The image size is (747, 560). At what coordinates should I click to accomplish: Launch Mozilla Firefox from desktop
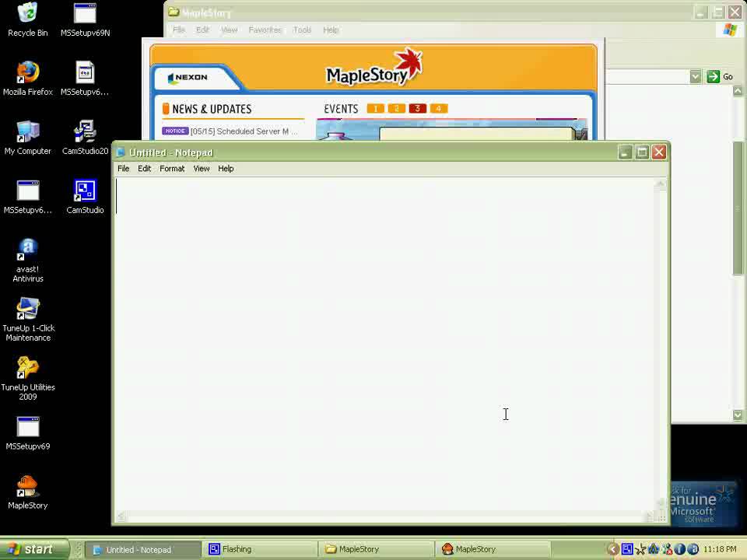(x=28, y=78)
